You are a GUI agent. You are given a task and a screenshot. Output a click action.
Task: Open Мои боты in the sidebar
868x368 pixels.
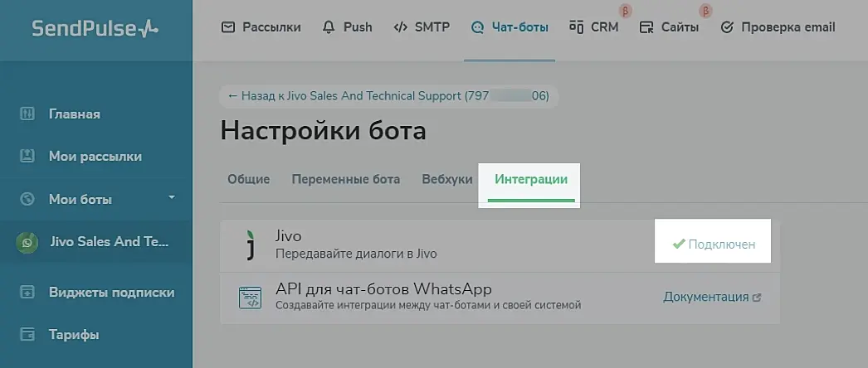click(x=80, y=199)
